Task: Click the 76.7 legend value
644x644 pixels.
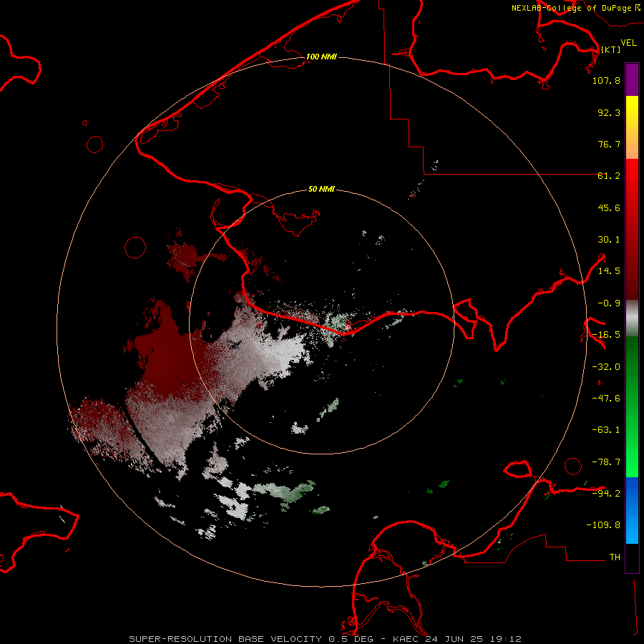Action: (x=609, y=144)
